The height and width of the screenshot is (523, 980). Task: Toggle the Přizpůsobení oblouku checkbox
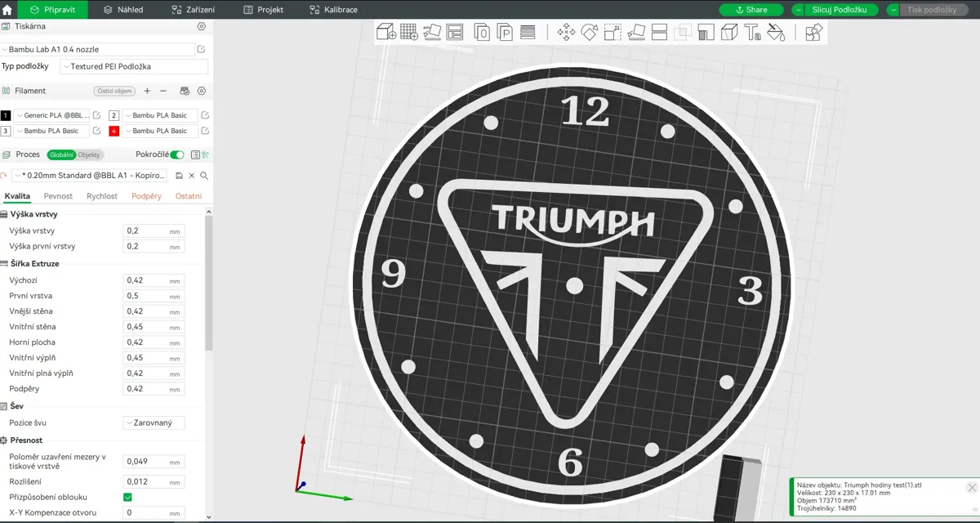click(127, 497)
